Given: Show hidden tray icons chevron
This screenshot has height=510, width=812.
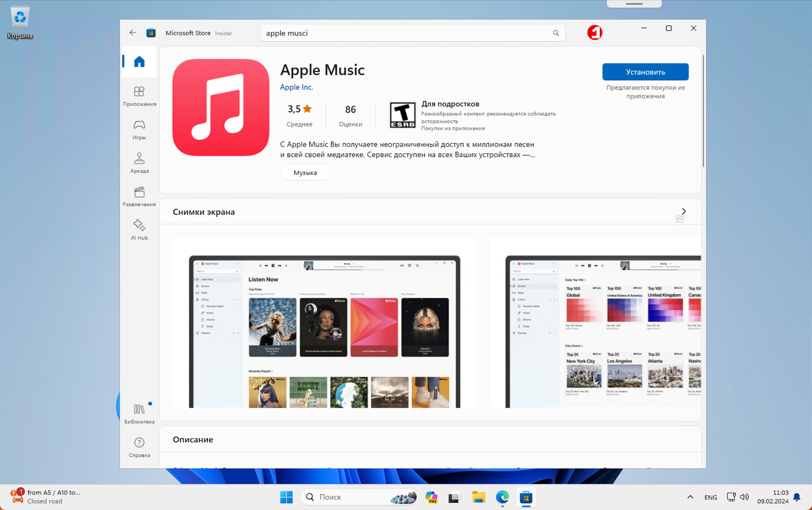Looking at the screenshot, I should (x=690, y=497).
